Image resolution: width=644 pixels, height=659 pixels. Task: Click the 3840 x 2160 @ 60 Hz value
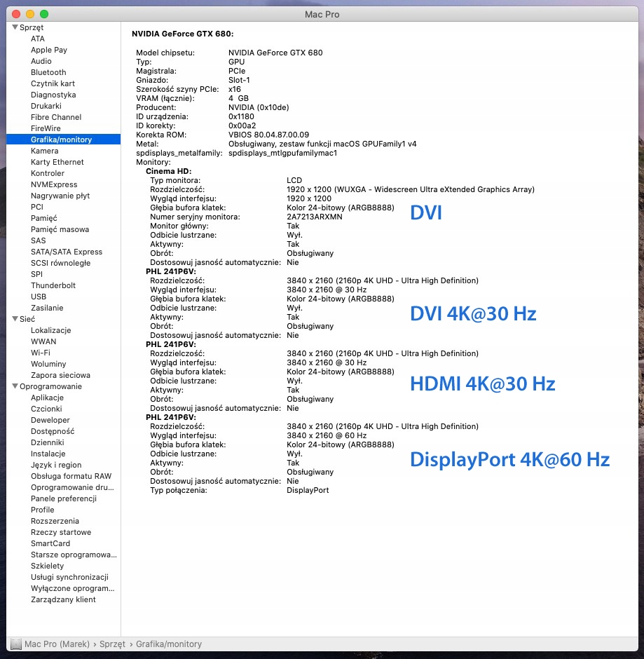[x=327, y=435]
